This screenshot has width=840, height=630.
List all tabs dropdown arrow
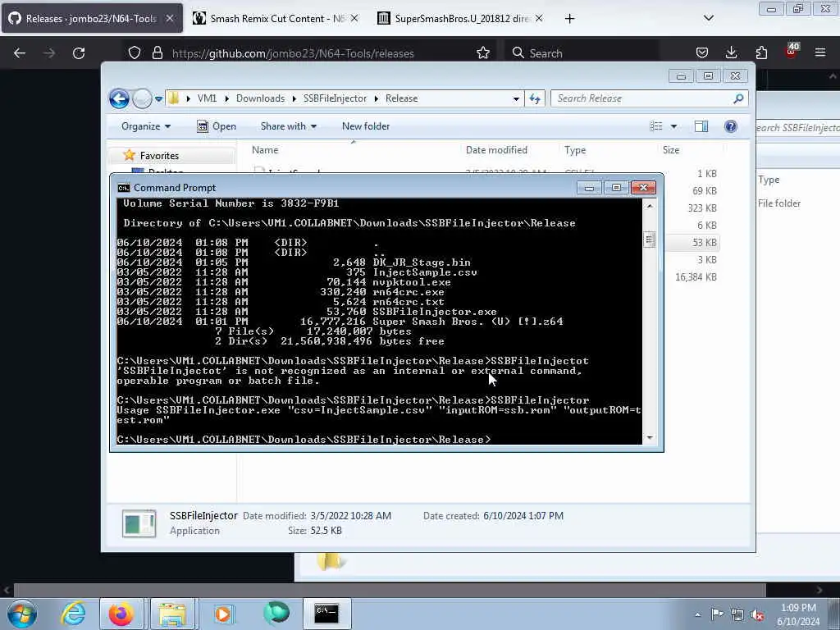[708, 18]
